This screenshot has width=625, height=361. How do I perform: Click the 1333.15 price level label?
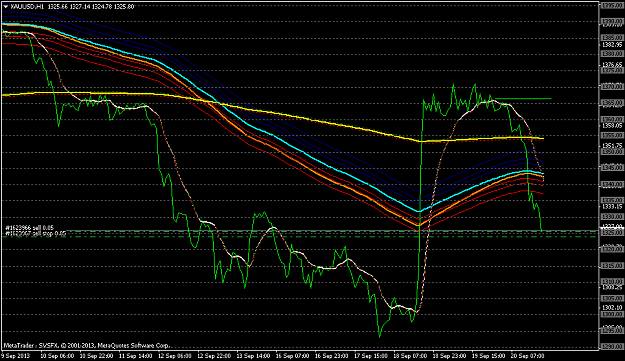click(x=612, y=206)
